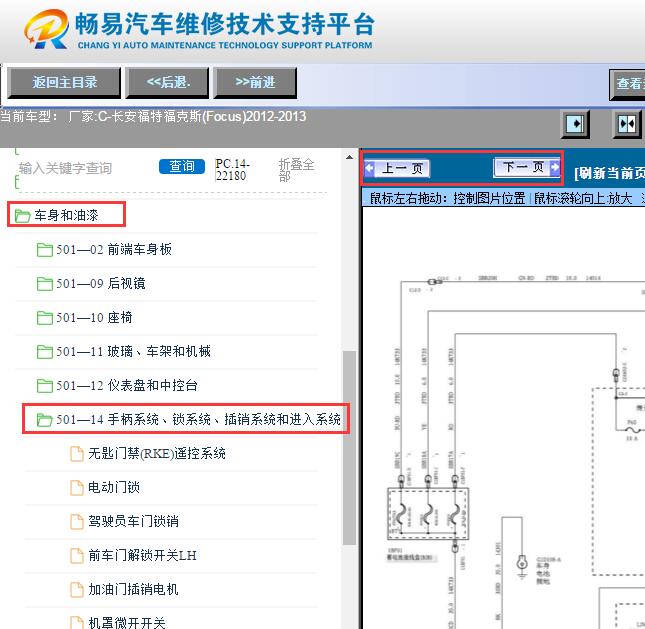Go back with the <<后退 button
Screen dimensions: 645x629
click(x=167, y=83)
